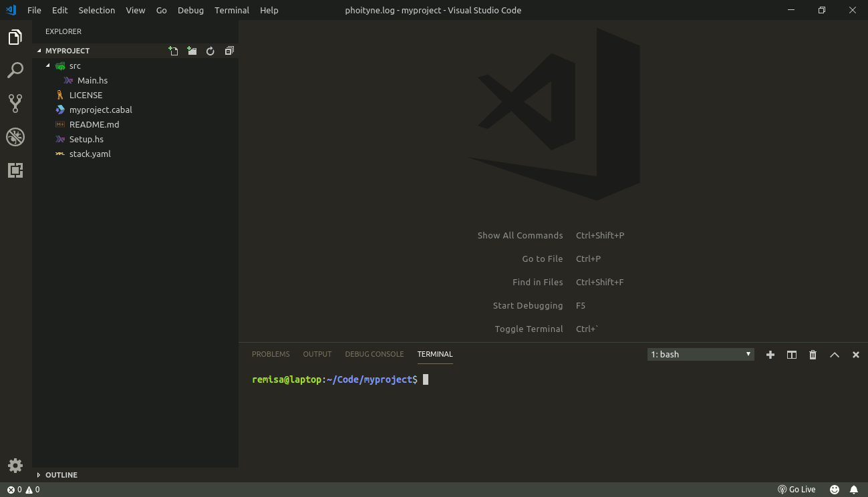Open the Search view in the Activity Bar
Viewport: 868px width, 497px height.
pos(15,70)
